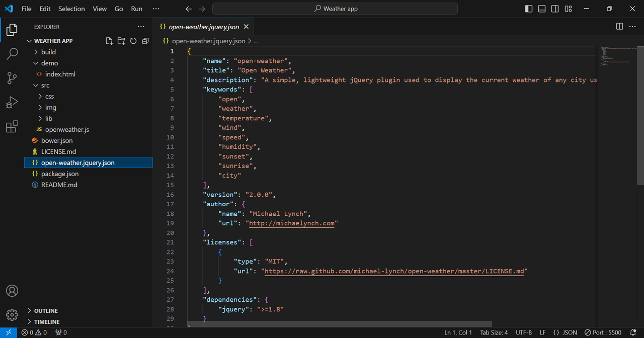Open the Explorer view in activity bar
644x338 pixels.
[x=12, y=30]
